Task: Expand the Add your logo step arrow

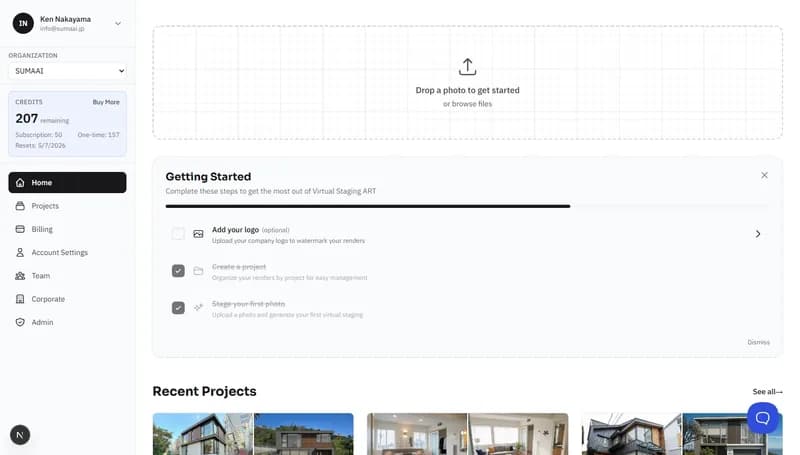Action: point(757,234)
